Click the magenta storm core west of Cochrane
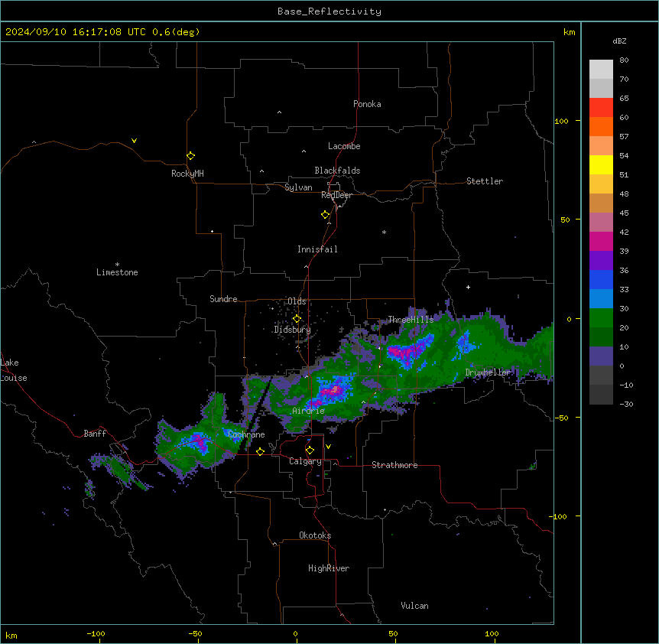 tap(200, 441)
